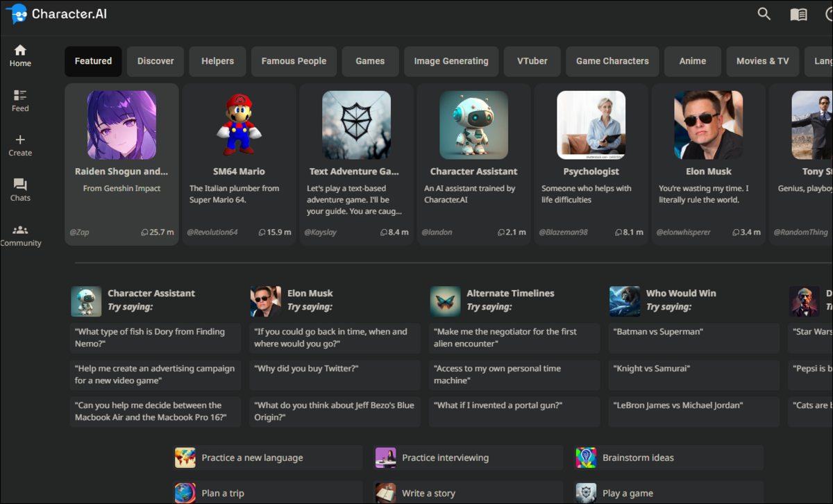Viewport: 833px width, 504px height.
Task: Click 25.7 m chat count on Raiden card
Action: click(x=158, y=233)
